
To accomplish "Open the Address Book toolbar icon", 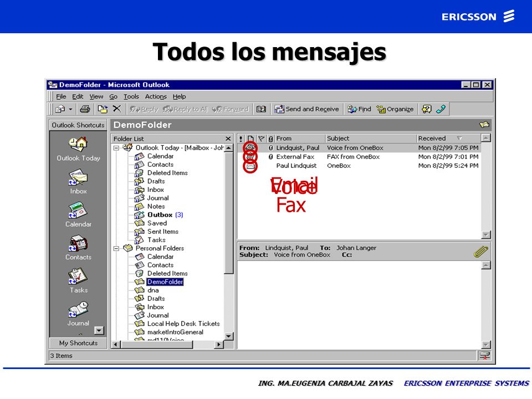I will click(x=261, y=109).
